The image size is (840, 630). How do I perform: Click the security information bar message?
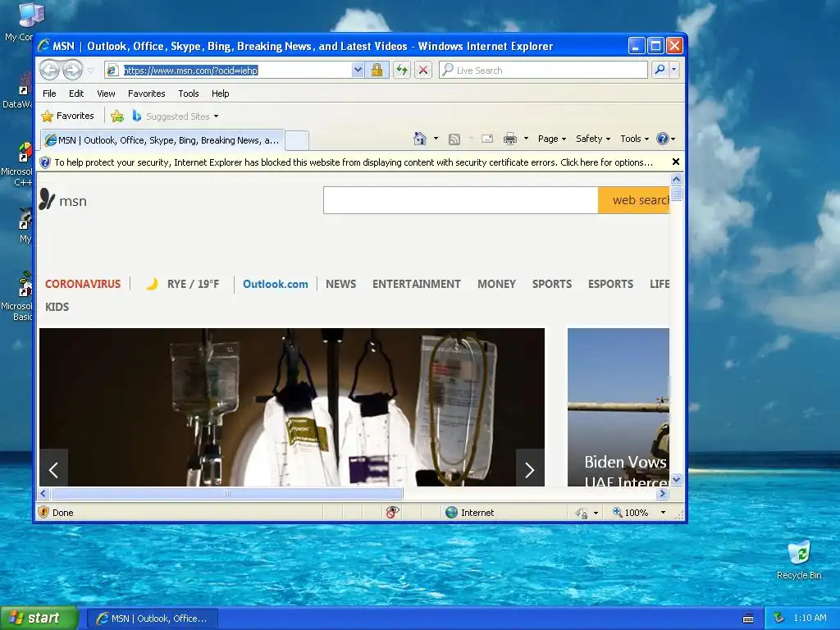click(x=354, y=162)
